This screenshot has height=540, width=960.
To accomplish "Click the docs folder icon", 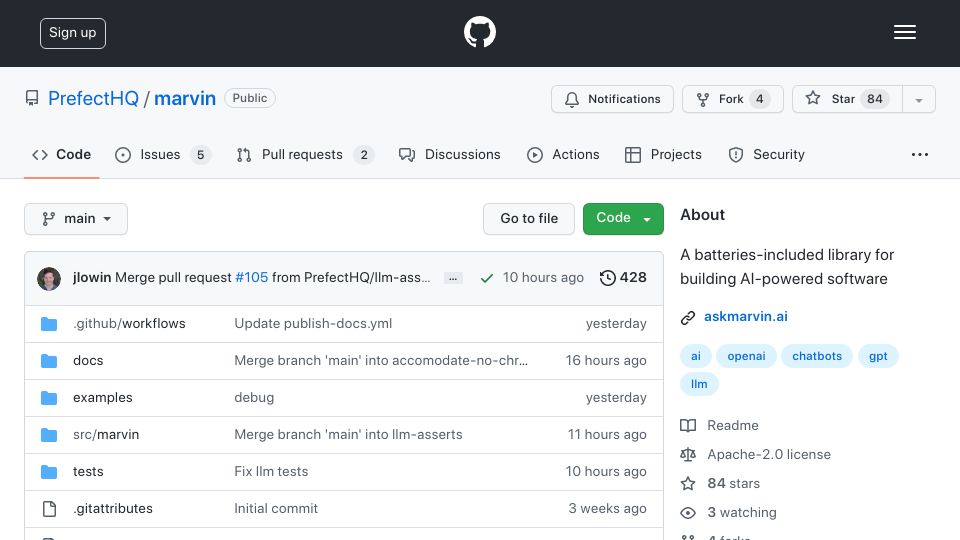I will 49,361.
